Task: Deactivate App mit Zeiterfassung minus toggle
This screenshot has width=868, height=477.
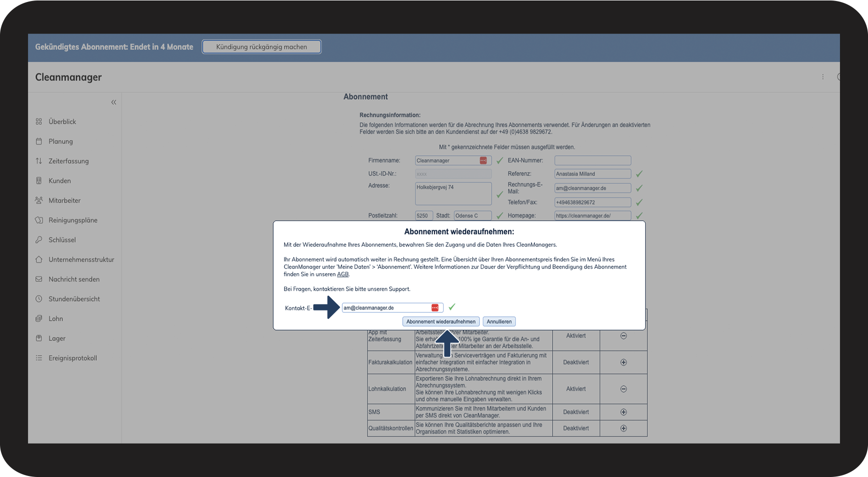Action: point(623,336)
